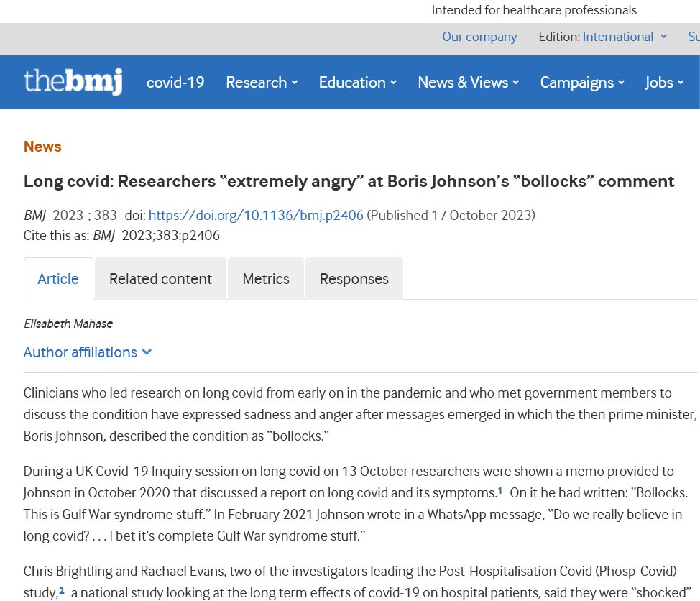Expand the Campaigns menu
Screen dimensions: 700x601
582,83
